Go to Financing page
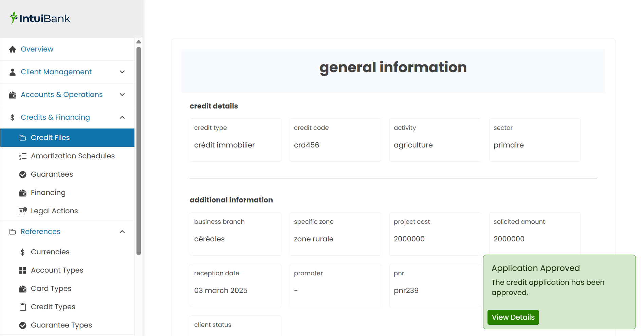Viewport: 644px width, 336px height. click(68, 193)
